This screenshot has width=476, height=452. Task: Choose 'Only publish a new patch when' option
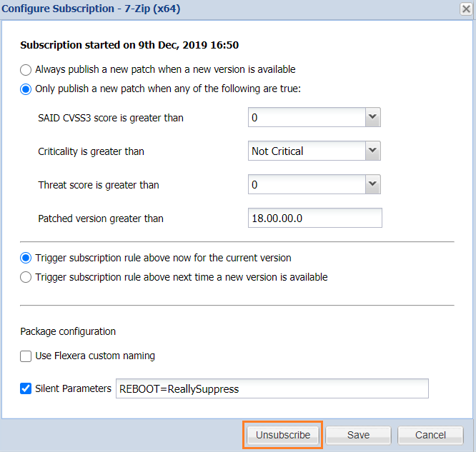(26, 89)
